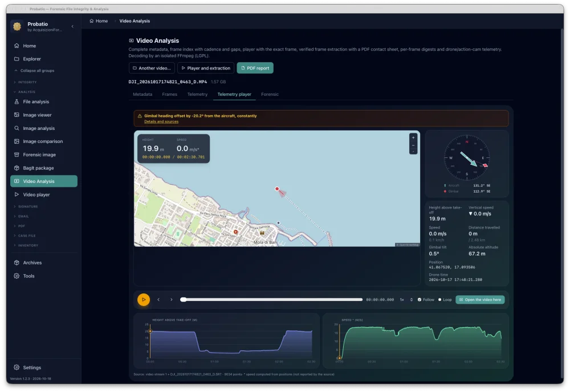570x392 pixels.
Task: Open Tools from the sidebar
Action: 44,276
